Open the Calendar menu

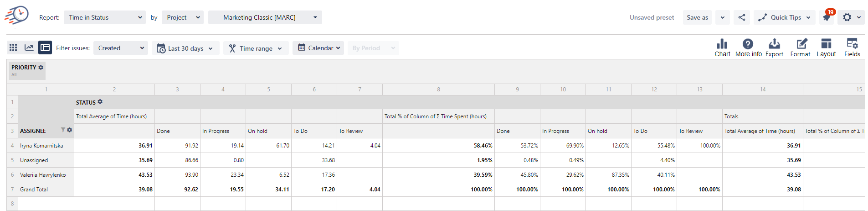318,48
